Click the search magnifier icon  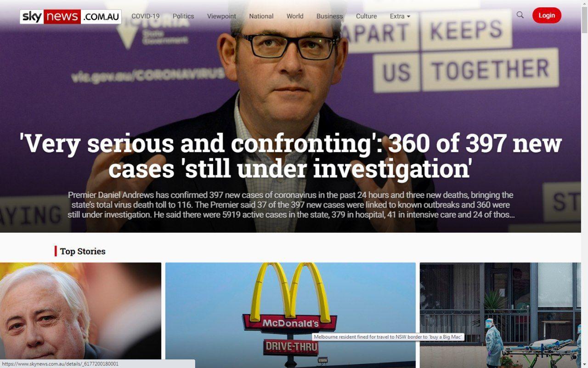point(520,15)
